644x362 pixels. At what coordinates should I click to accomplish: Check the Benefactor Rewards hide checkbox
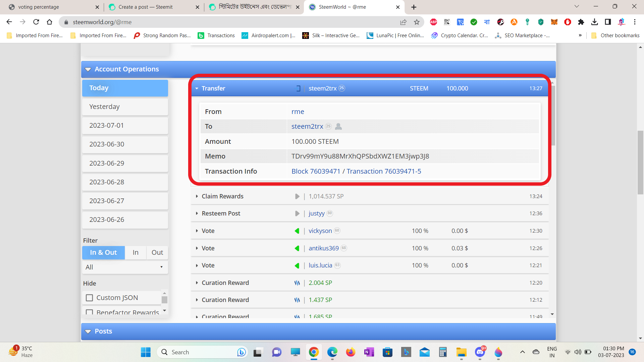click(89, 312)
